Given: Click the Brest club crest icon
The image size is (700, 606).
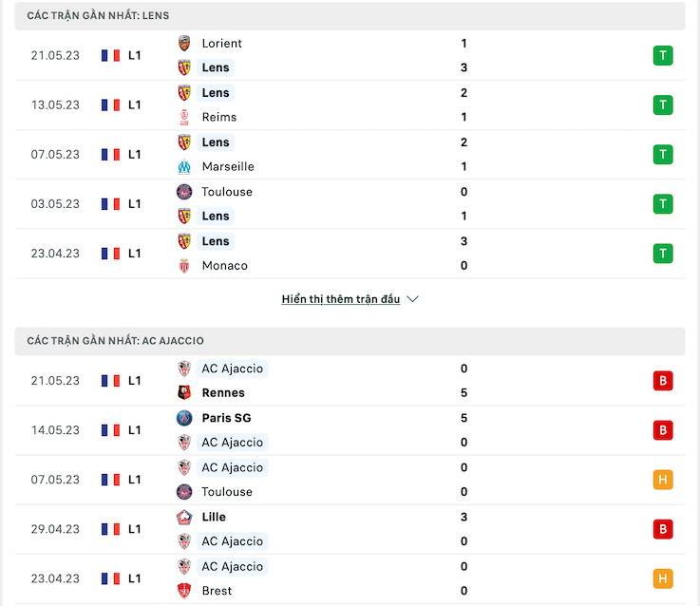Looking at the screenshot, I should [184, 591].
